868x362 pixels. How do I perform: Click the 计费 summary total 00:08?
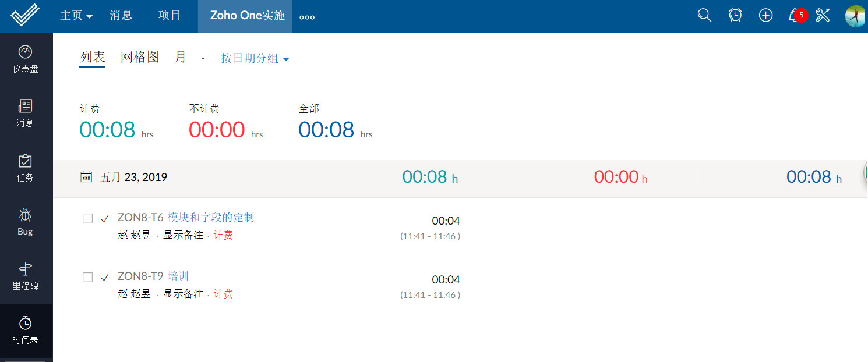point(107,129)
